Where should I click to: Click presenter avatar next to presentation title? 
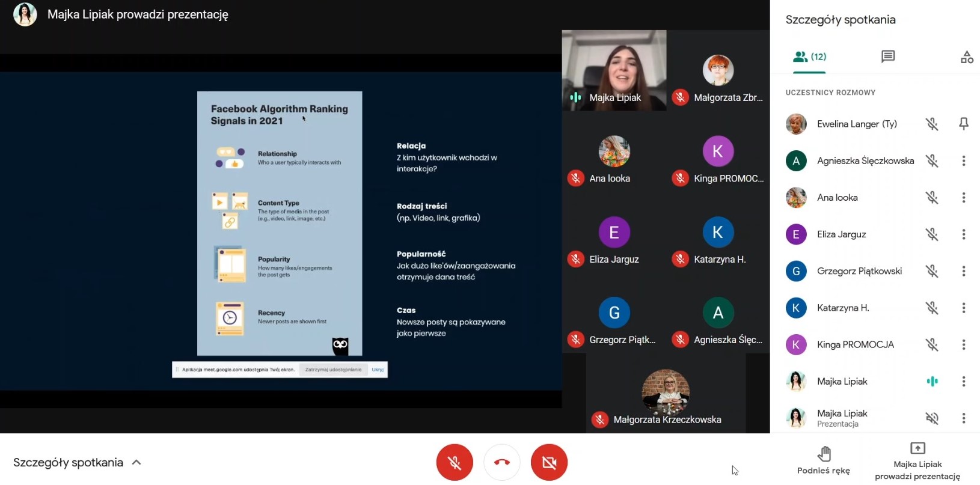[x=25, y=14]
